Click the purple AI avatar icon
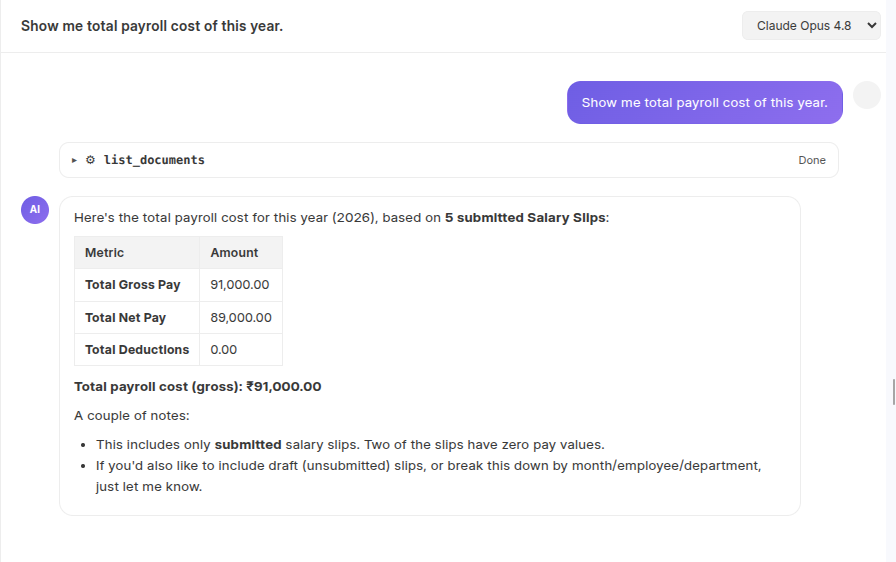The image size is (896, 562). pyautogui.click(x=35, y=210)
